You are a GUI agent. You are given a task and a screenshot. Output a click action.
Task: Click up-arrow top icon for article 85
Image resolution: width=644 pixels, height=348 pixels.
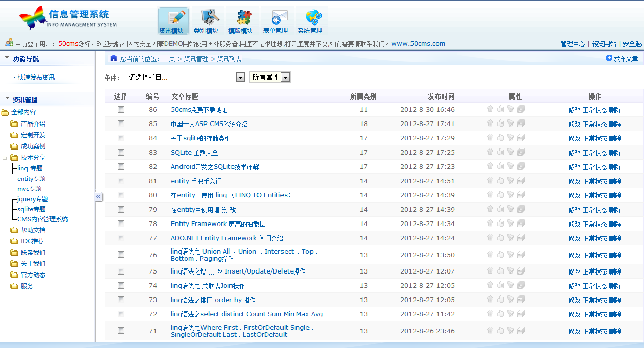click(490, 123)
